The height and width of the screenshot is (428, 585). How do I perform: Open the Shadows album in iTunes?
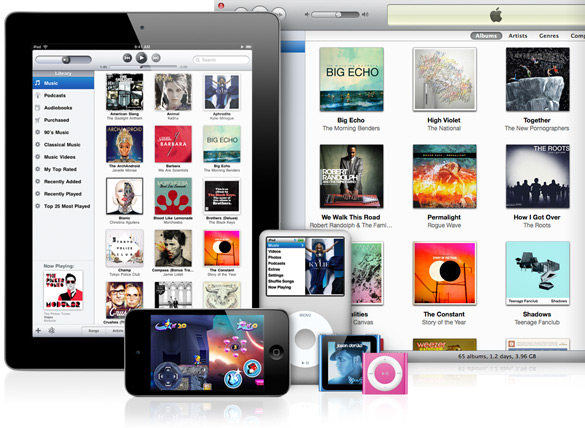click(x=538, y=273)
